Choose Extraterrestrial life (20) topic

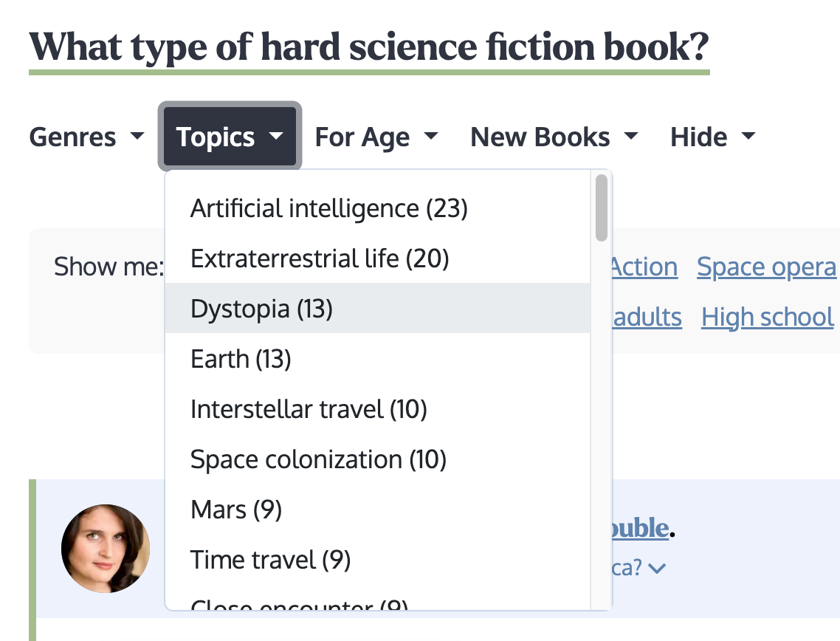[x=378, y=258]
